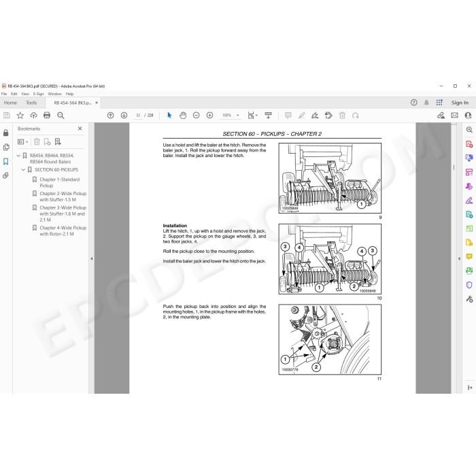
Task: Add a new bookmark icon
Action: 47,141
